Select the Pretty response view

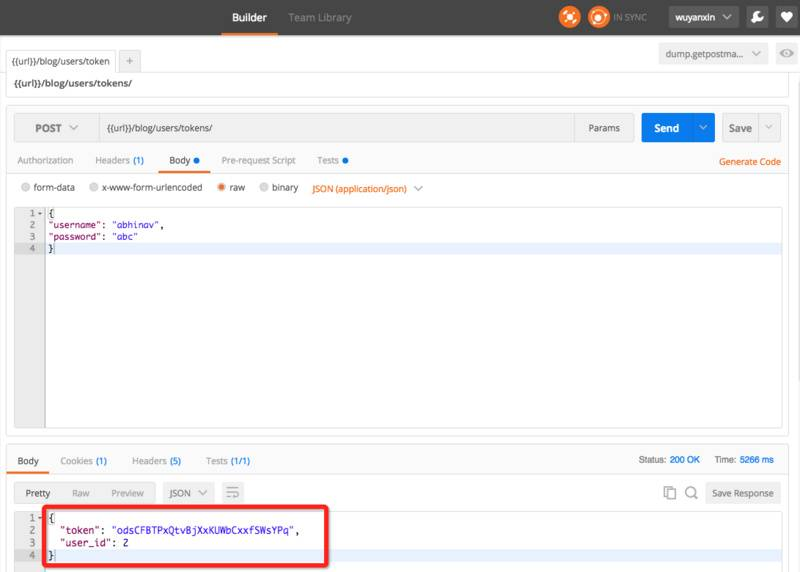coord(38,493)
